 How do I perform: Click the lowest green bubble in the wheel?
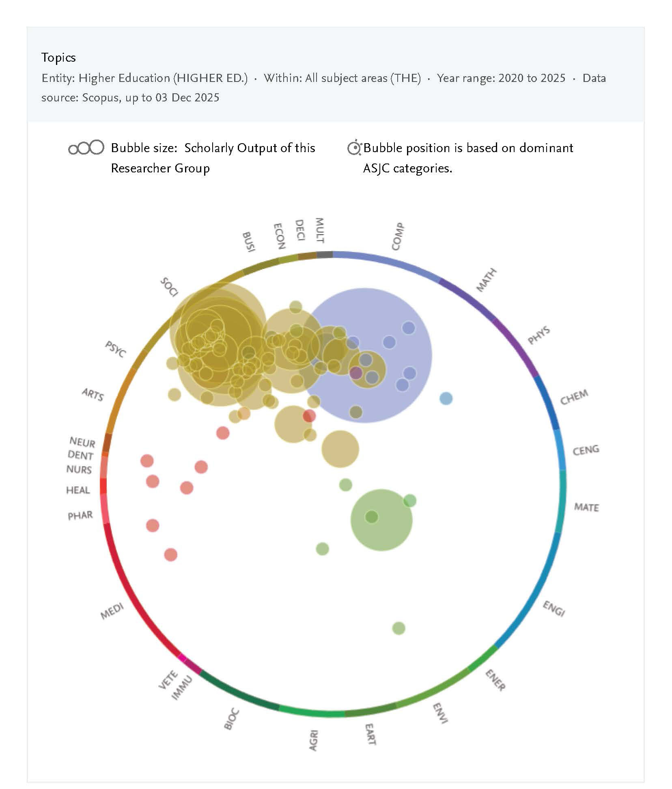398,628
